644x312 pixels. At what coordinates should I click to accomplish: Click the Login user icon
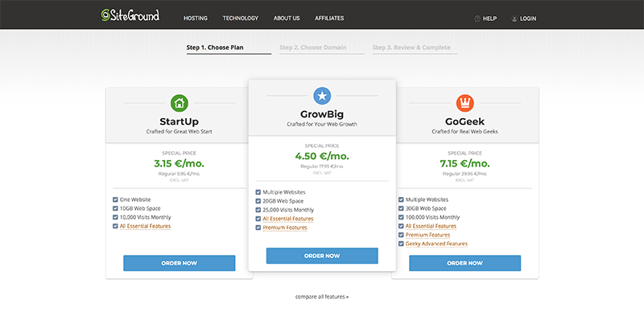pos(514,18)
